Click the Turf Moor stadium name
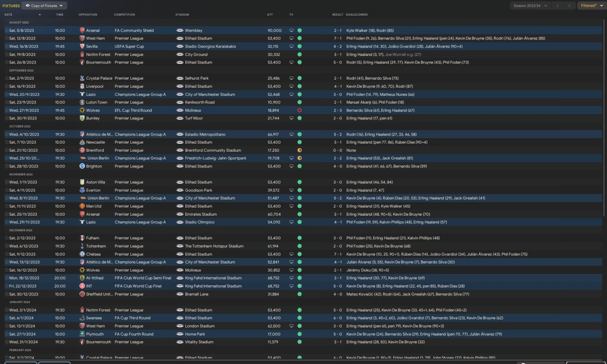 coord(194,118)
